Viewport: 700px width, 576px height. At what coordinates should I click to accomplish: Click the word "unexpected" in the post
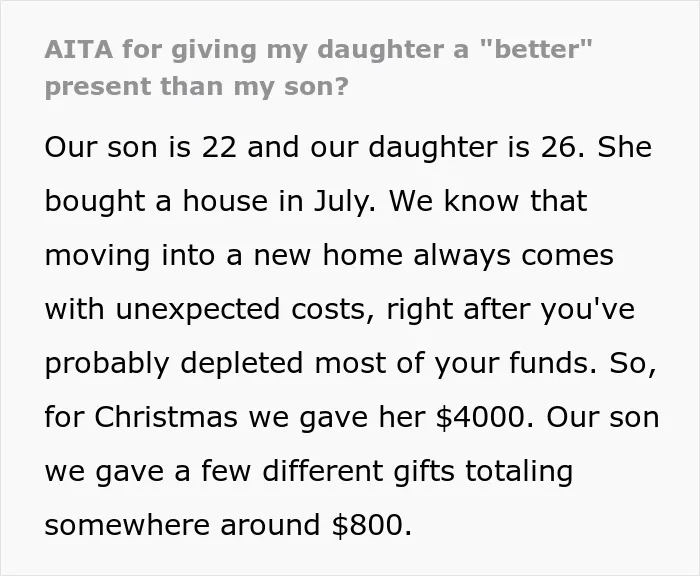coord(198,311)
